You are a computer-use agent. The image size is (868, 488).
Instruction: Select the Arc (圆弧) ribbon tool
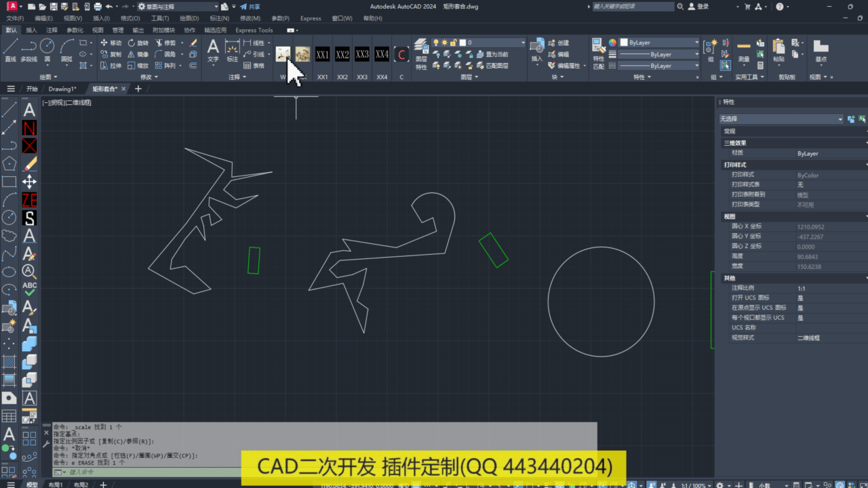[66, 50]
